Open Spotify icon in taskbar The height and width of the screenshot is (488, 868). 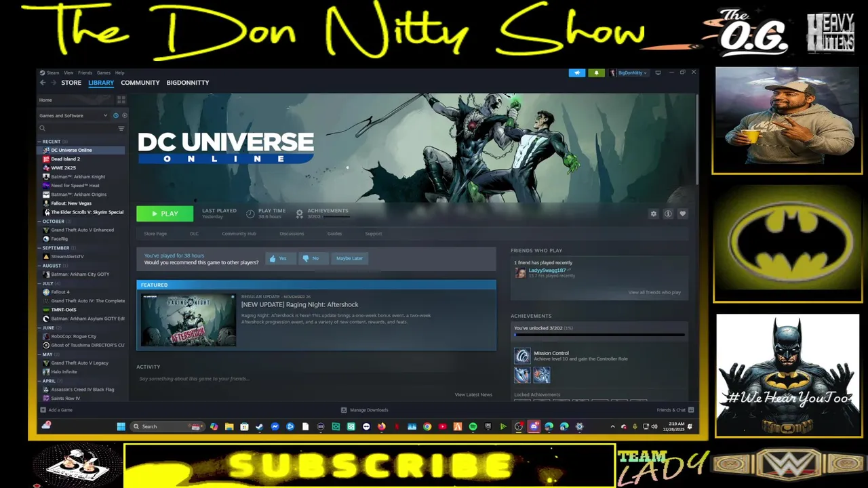tap(473, 427)
